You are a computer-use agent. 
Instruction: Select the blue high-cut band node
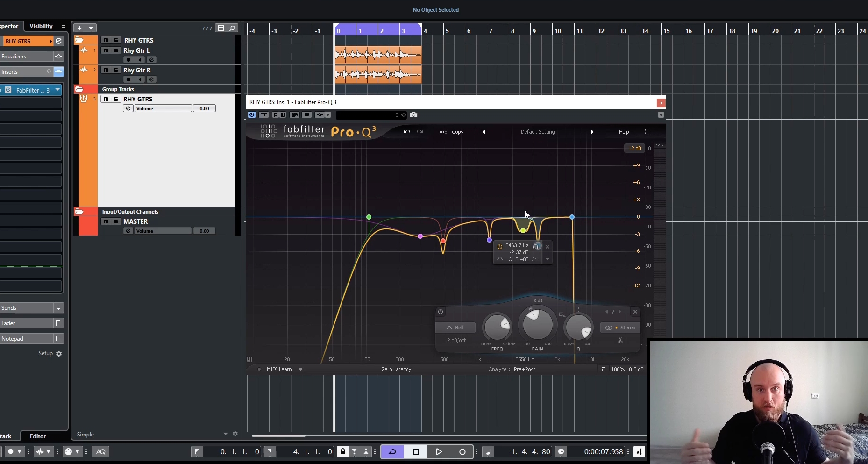[x=572, y=217]
